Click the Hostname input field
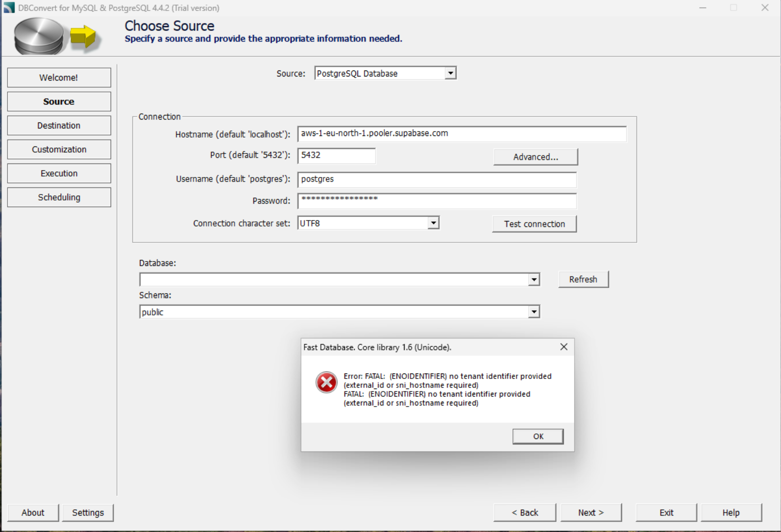The height and width of the screenshot is (532, 781). [x=461, y=133]
